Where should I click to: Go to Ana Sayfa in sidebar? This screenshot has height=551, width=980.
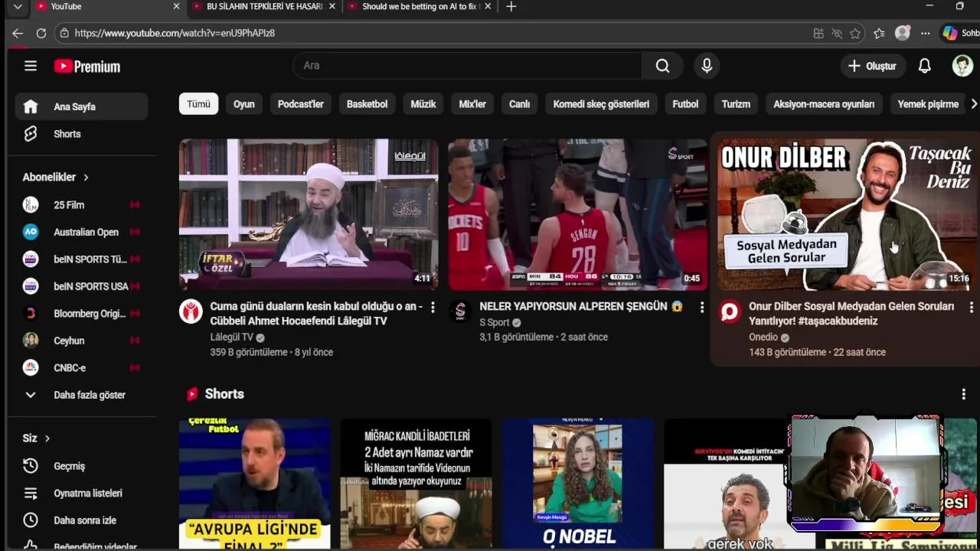[x=81, y=106]
